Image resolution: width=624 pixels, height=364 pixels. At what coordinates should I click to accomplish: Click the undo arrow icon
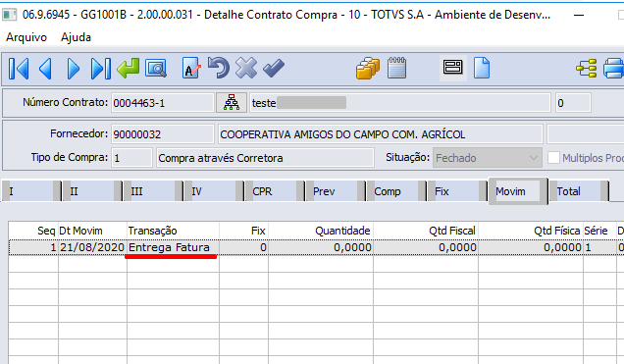[x=219, y=68]
